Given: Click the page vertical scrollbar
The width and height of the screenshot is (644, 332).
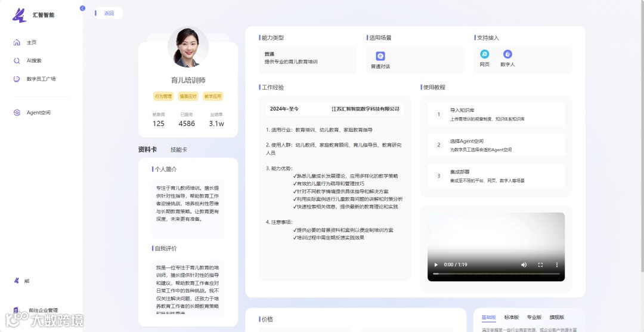Looking at the screenshot, I should (x=642, y=136).
